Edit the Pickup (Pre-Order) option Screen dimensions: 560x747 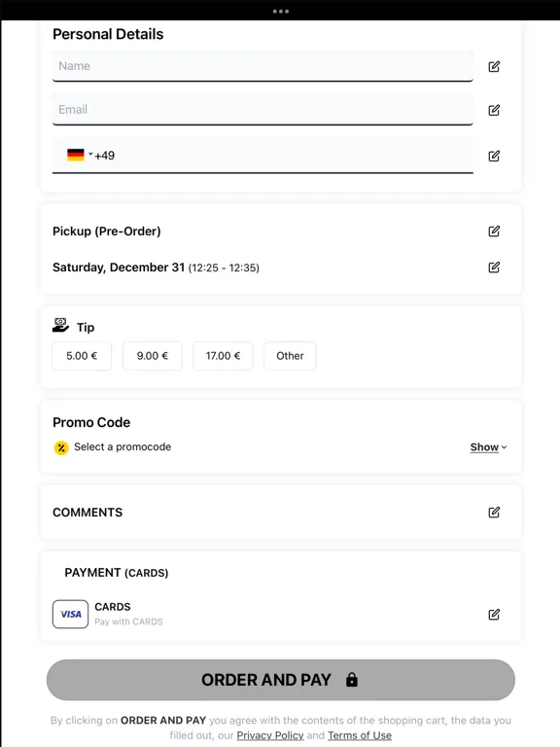coord(494,231)
